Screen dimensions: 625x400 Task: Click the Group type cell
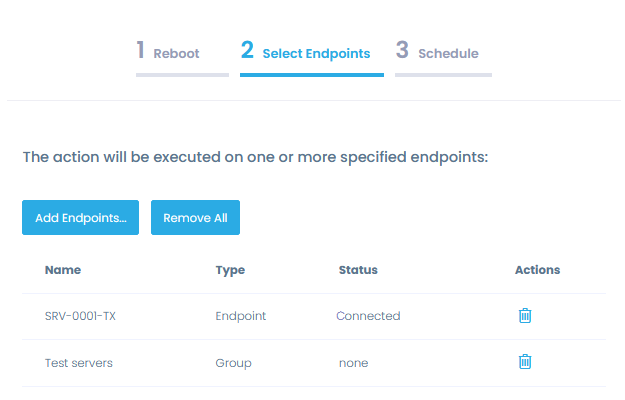point(234,363)
